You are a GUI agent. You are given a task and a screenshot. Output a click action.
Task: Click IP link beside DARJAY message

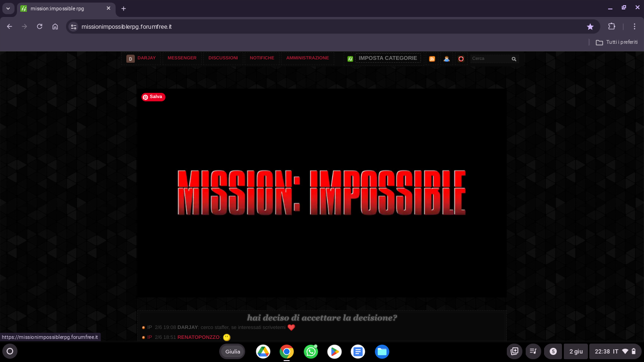click(x=149, y=327)
